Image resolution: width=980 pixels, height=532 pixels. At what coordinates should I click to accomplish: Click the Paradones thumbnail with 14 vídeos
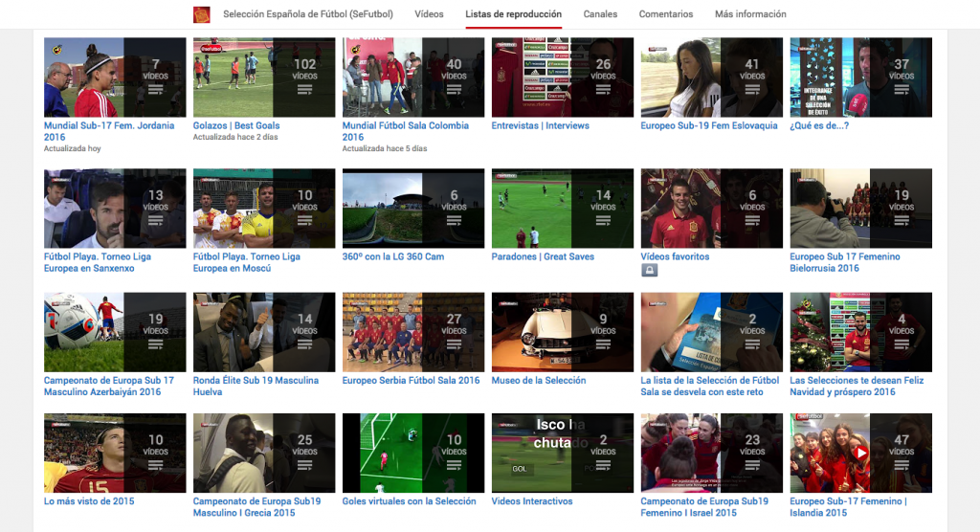pos(563,209)
